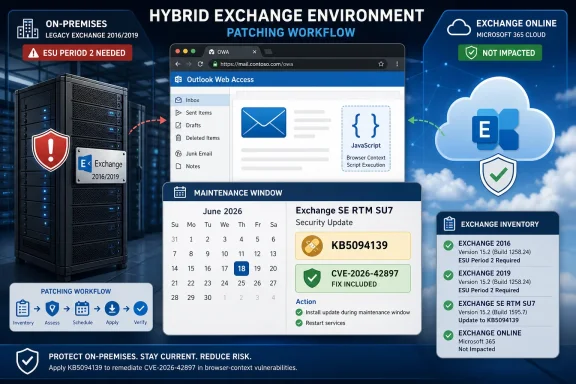Click the Outlook Web Access logo icon
The width and height of the screenshot is (576, 384).
click(179, 79)
